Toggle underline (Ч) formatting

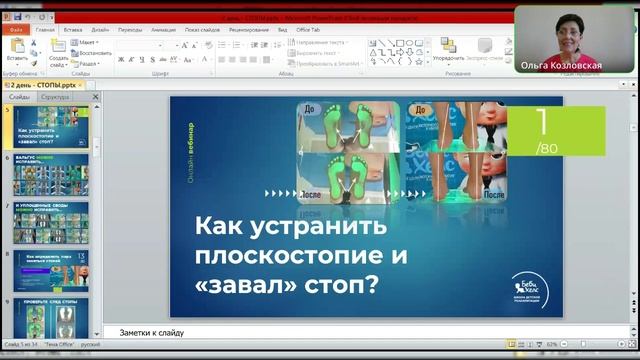pyautogui.click(x=142, y=60)
